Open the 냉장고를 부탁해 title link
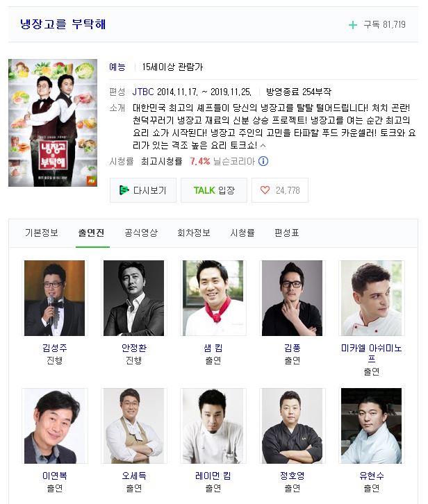Screen dimensions: 428x504 [63, 24]
